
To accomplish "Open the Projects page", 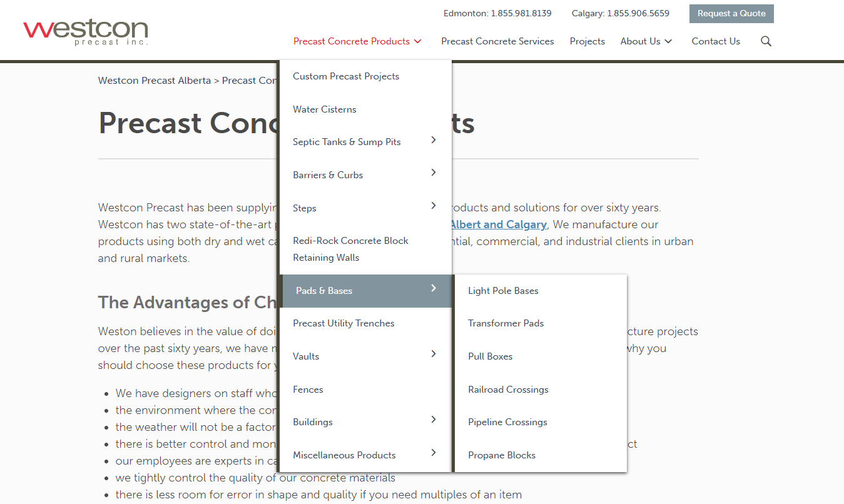I will pos(587,41).
